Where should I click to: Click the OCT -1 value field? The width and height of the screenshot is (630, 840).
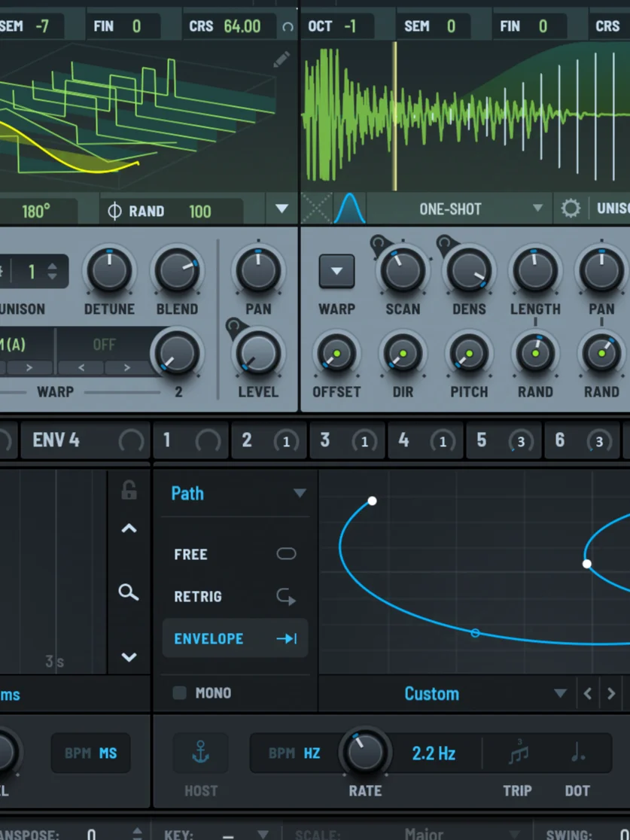tap(350, 26)
